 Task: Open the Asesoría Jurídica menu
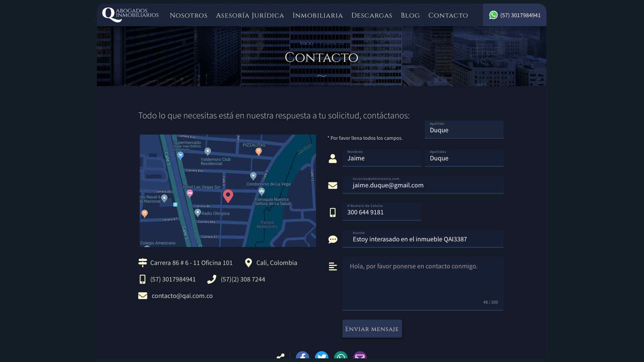coord(250,15)
